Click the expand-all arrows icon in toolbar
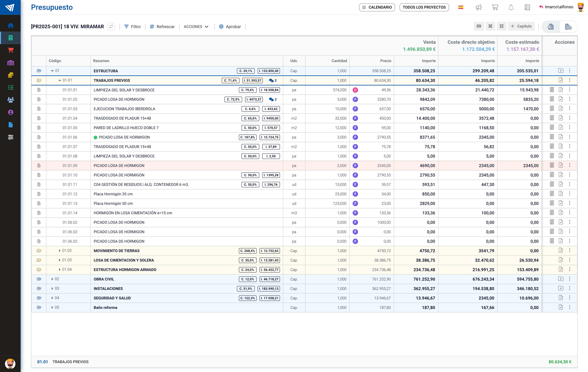Screen dimensions: 588x372 [x=490, y=26]
